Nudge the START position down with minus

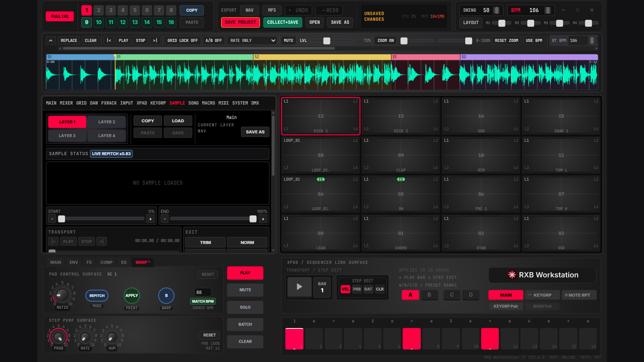point(52,219)
